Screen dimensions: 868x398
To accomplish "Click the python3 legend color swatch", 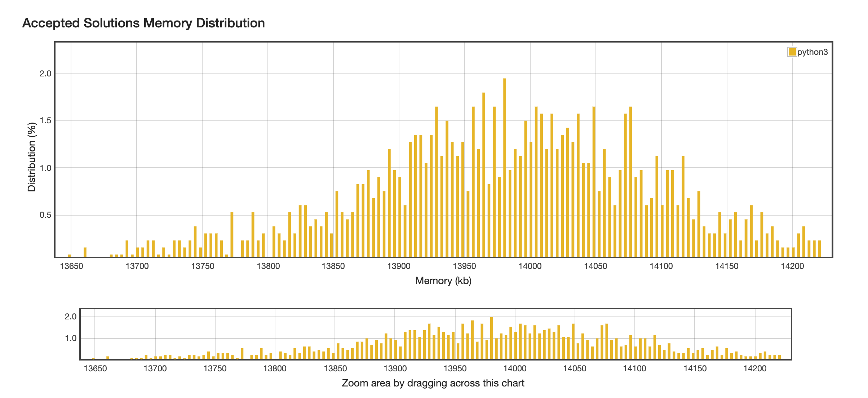I will click(x=792, y=52).
